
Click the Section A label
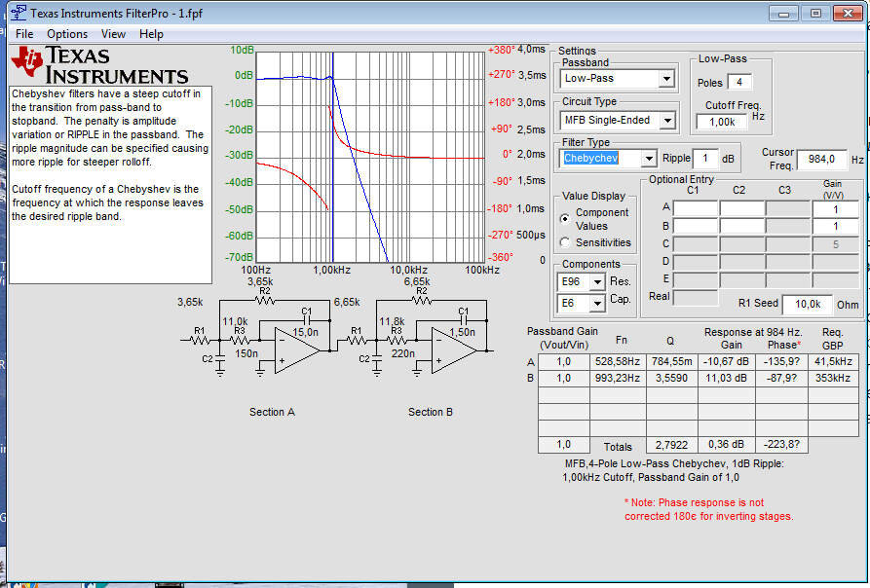272,412
